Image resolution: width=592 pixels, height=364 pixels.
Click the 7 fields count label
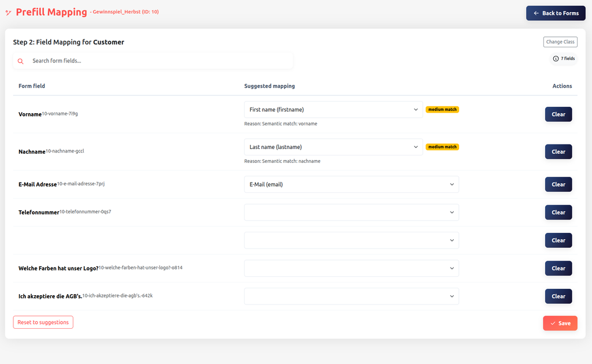(568, 58)
